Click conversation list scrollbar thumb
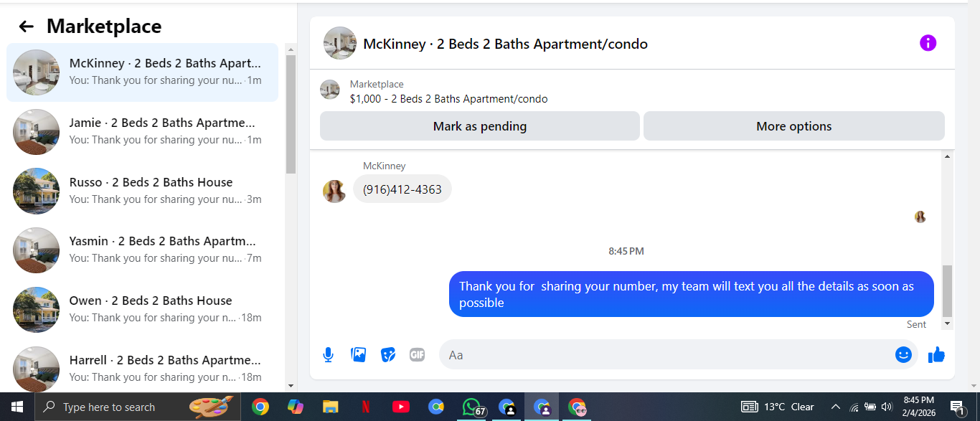 291,115
